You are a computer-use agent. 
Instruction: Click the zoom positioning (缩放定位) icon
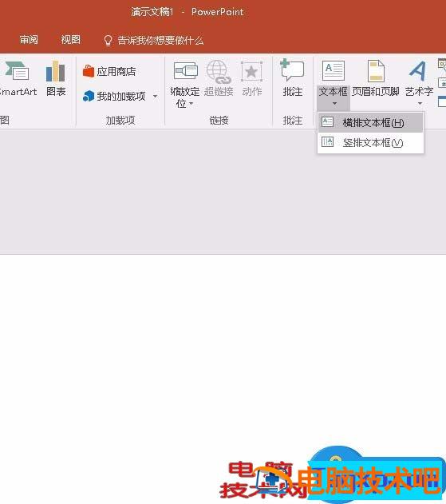pyautogui.click(x=186, y=71)
